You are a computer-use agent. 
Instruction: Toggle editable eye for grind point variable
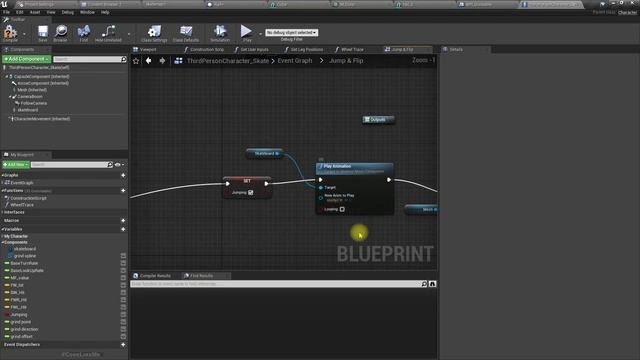point(123,322)
